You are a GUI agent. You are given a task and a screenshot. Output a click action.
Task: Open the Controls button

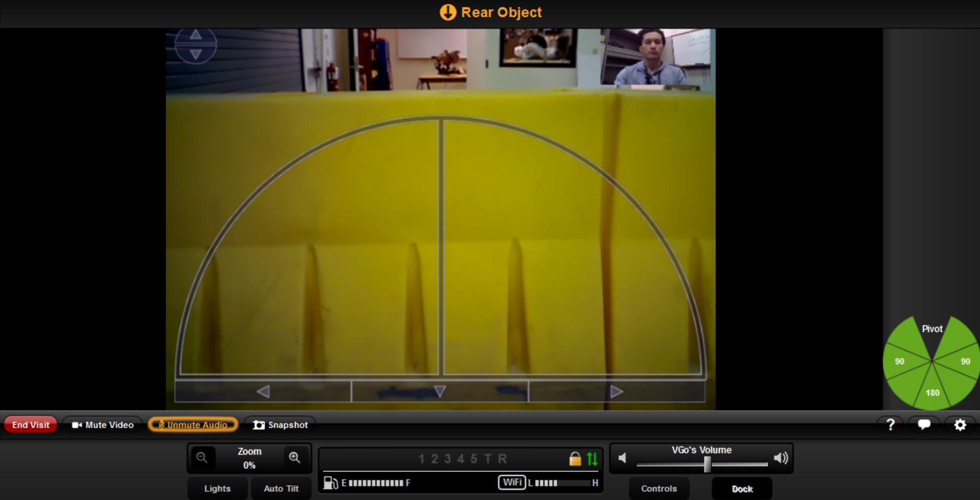click(659, 489)
